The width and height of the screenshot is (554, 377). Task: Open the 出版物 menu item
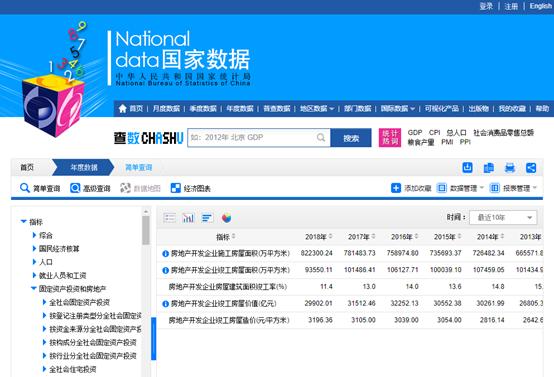coord(479,108)
